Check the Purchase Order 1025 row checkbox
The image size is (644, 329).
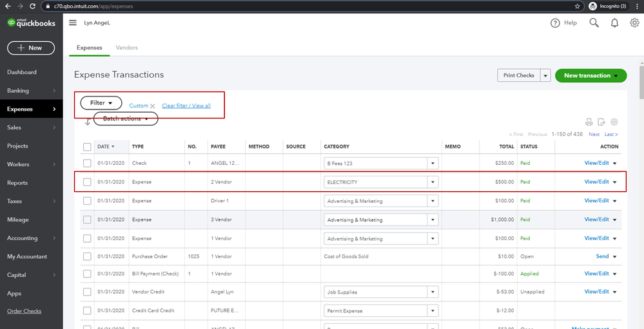point(87,256)
